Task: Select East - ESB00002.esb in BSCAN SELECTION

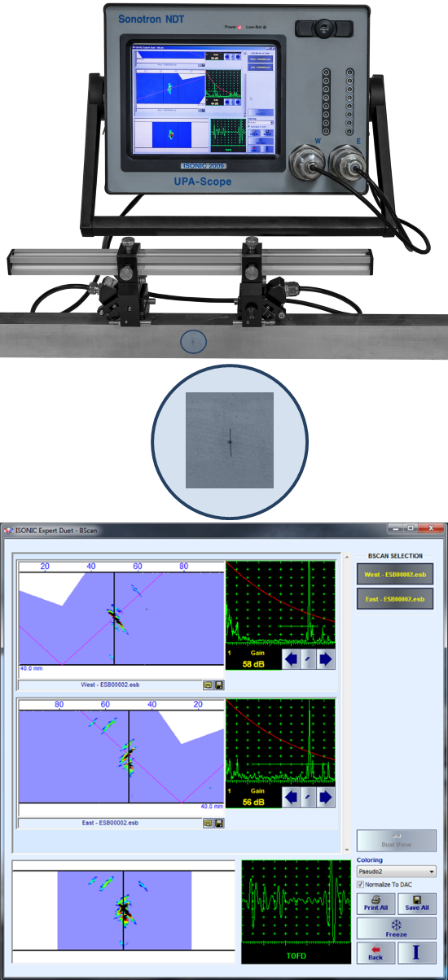Action: pos(396,599)
